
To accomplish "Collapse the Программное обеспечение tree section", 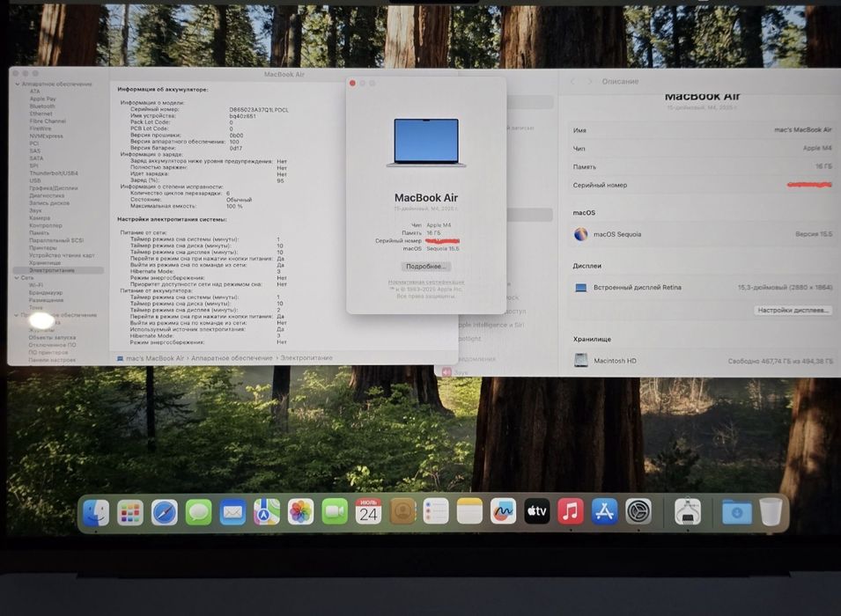I will 16,315.
